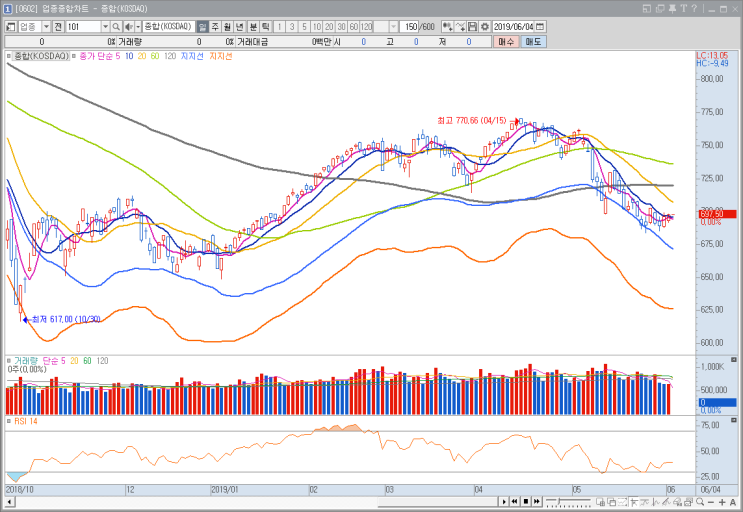Click the print icon in the bottom toolbar
The image size is (743, 512).
pyautogui.click(x=689, y=502)
